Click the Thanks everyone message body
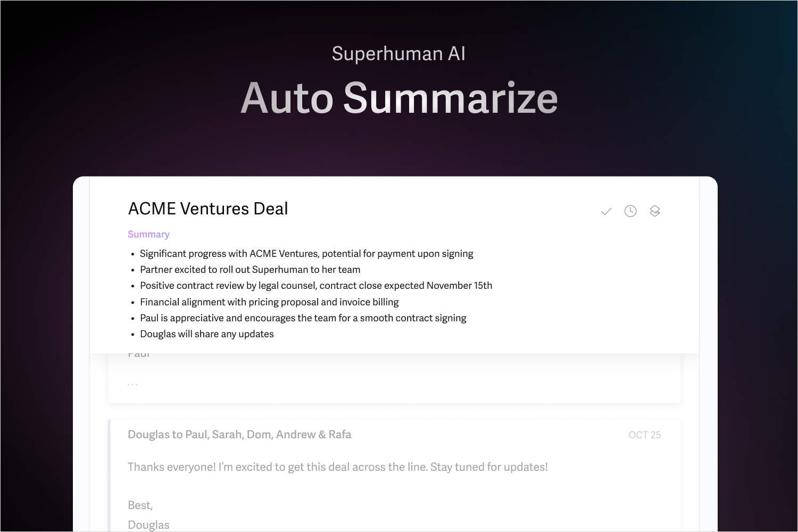 [337, 467]
